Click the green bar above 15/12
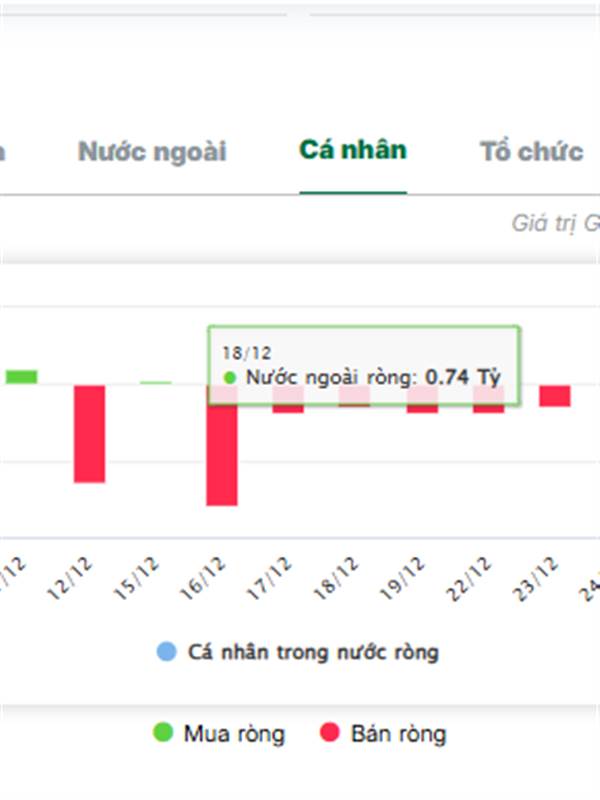The width and height of the screenshot is (600, 800). [156, 383]
